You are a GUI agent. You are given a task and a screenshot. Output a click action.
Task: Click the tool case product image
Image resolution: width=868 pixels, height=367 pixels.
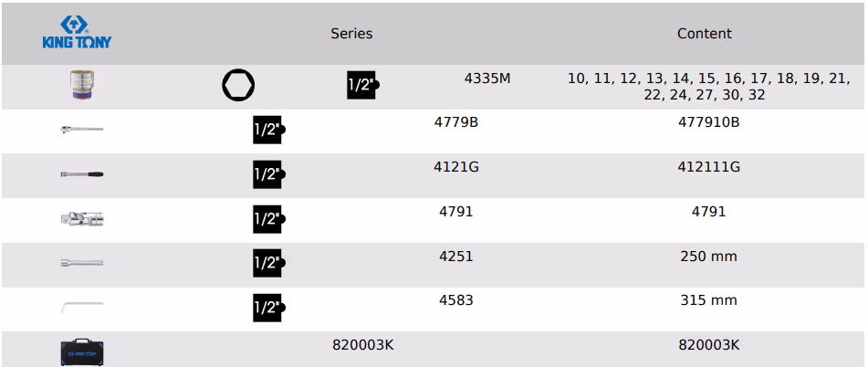tap(82, 351)
